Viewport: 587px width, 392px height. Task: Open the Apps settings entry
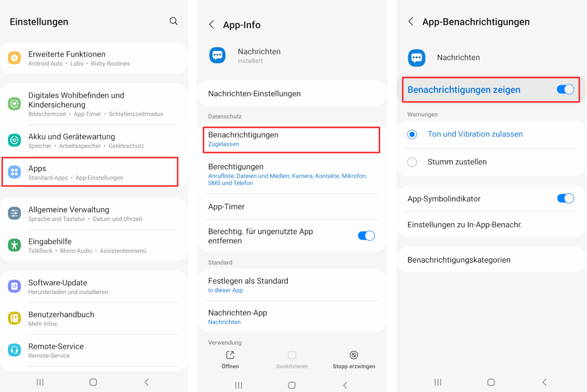pyautogui.click(x=90, y=172)
